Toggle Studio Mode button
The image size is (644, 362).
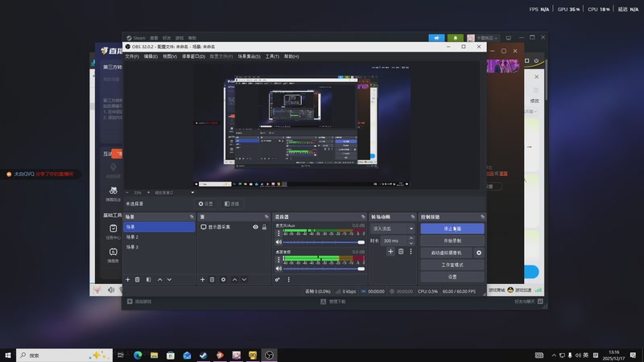coord(452,265)
